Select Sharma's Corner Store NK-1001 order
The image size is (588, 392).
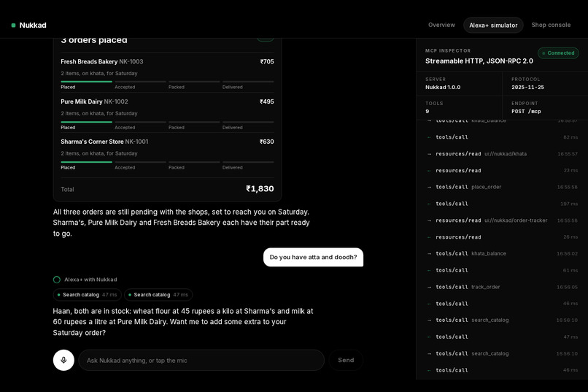(x=167, y=153)
